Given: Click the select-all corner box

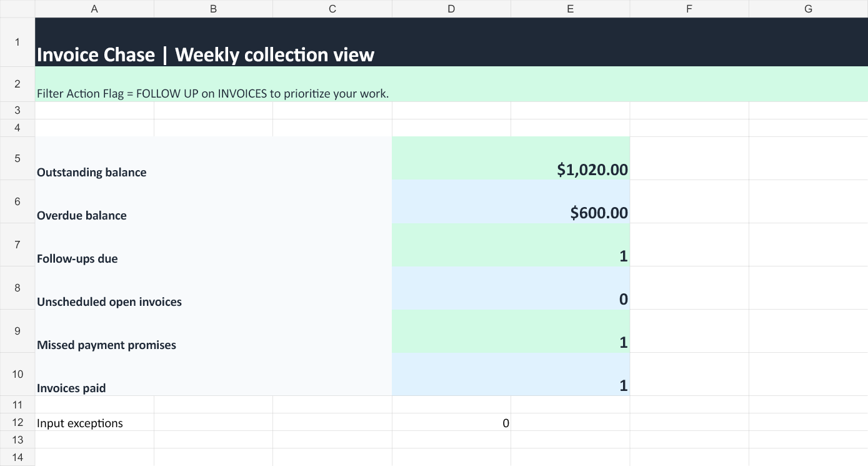Looking at the screenshot, I should (x=17, y=9).
